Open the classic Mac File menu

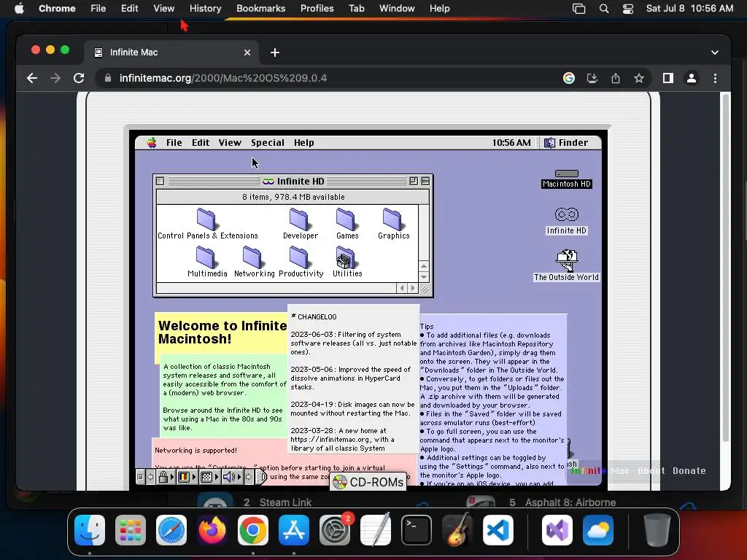click(174, 142)
